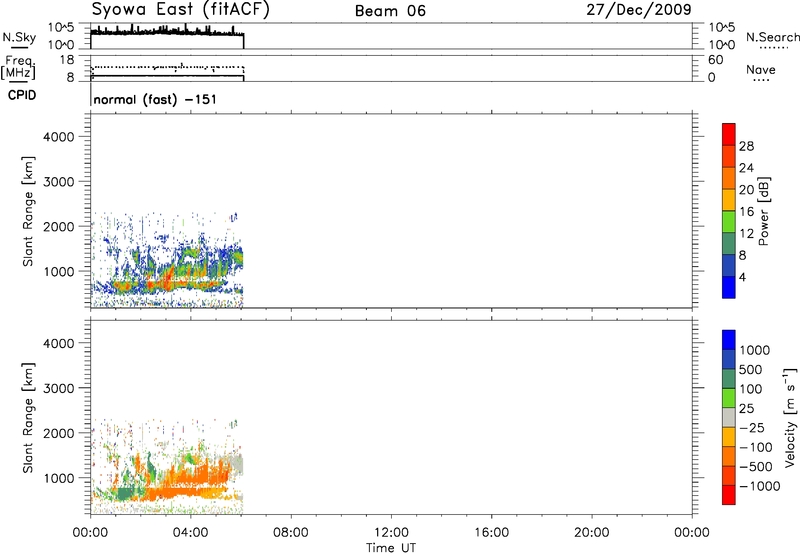Click the "-1000" velocity colorbar tick

759,486
